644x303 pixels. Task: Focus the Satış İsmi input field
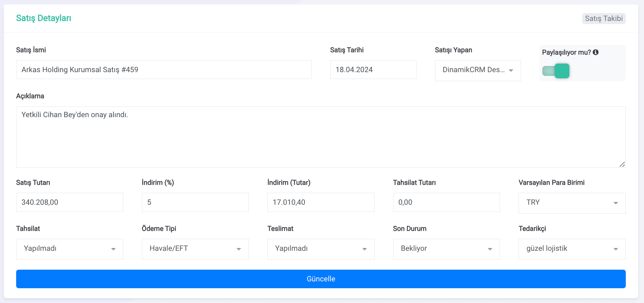(x=164, y=70)
